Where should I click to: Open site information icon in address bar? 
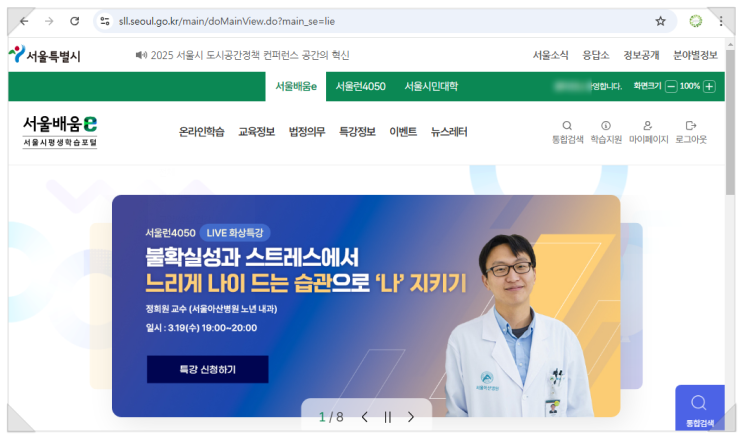pos(105,21)
